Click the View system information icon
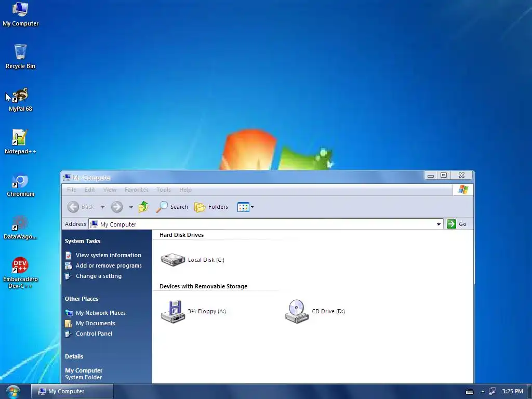532x399 pixels. [x=69, y=255]
